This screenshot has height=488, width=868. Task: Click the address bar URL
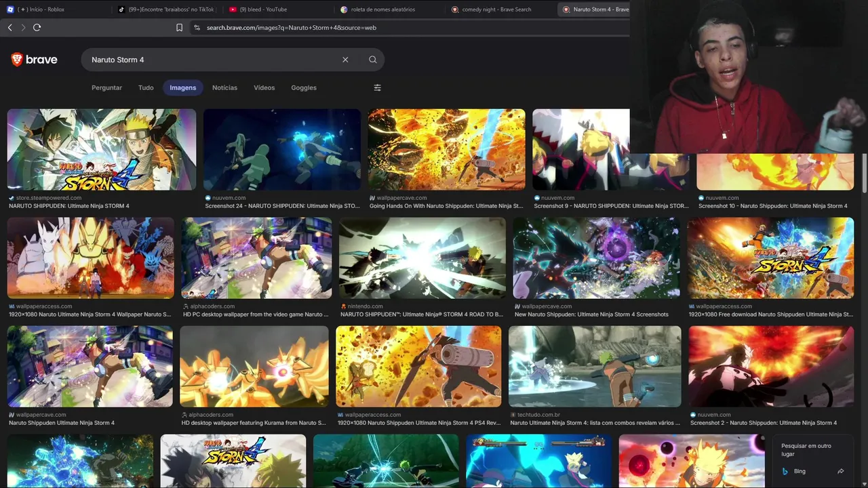point(292,28)
